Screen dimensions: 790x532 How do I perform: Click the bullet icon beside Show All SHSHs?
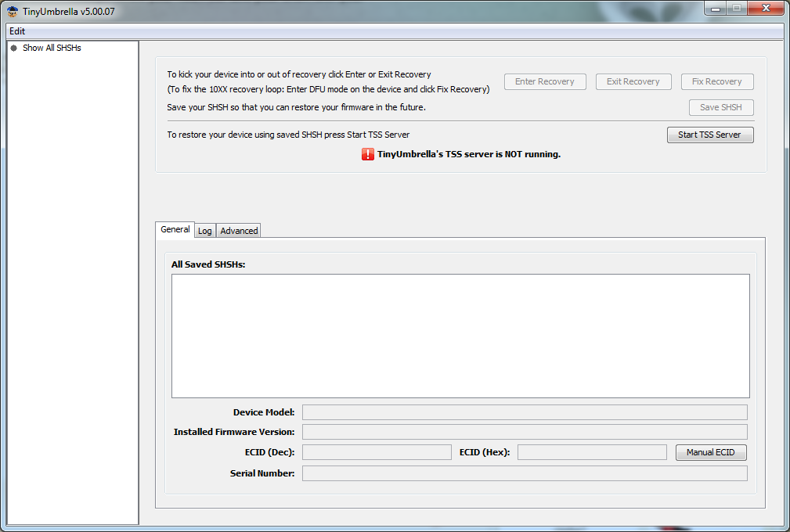[x=14, y=48]
